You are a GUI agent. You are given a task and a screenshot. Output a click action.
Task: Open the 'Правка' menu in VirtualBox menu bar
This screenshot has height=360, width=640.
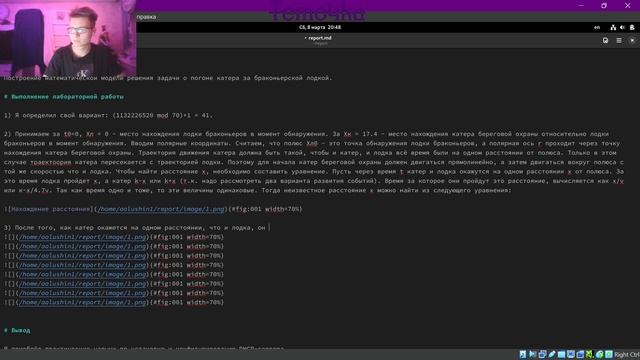point(146,17)
